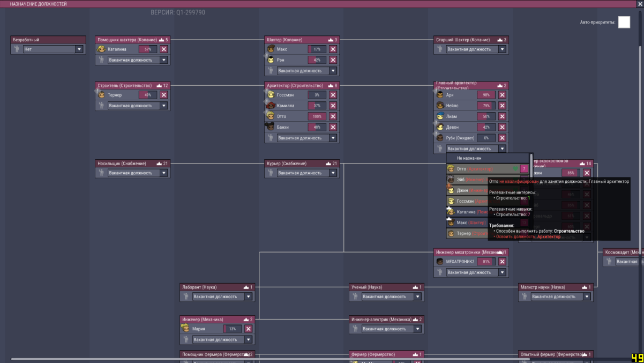This screenshot has width=644, height=363.
Task: Expand vacancy dropdown under Помощник шахтера
Action: [138, 60]
